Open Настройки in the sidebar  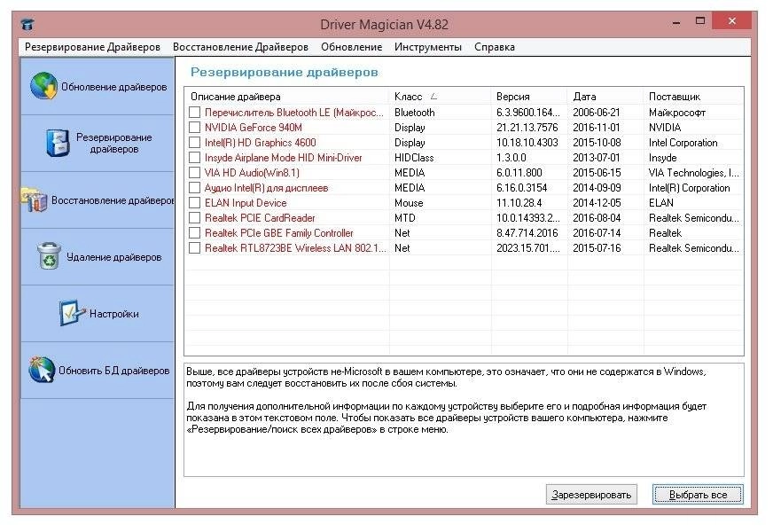pyautogui.click(x=98, y=314)
